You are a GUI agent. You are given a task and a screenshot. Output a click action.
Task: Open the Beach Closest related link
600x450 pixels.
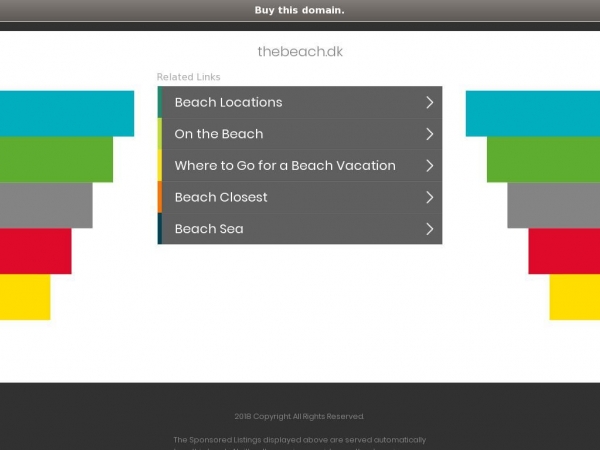(300, 197)
